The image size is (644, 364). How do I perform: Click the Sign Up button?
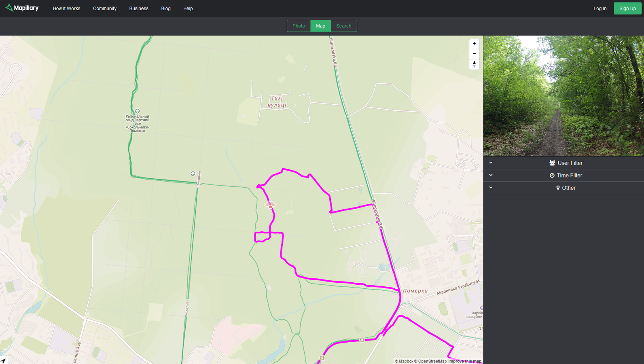[627, 8]
